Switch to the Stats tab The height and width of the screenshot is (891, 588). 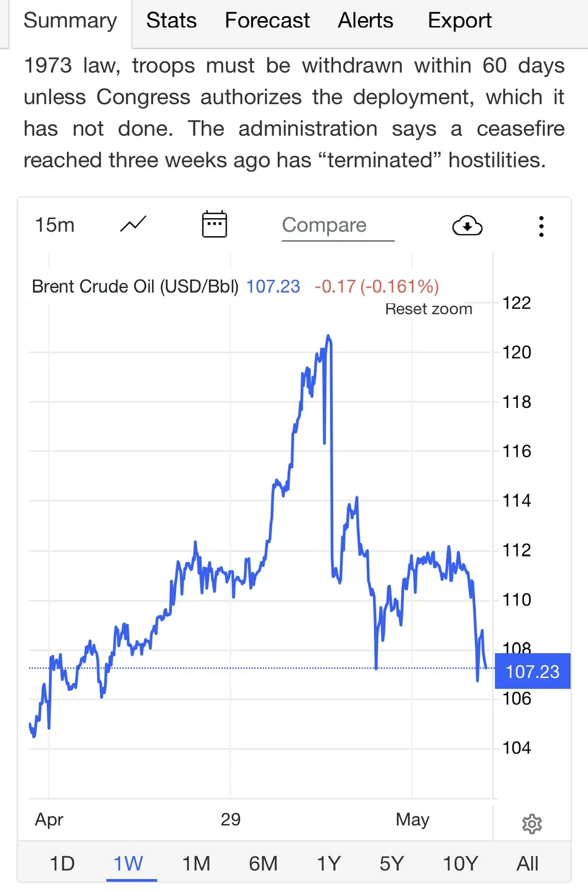[x=171, y=20]
